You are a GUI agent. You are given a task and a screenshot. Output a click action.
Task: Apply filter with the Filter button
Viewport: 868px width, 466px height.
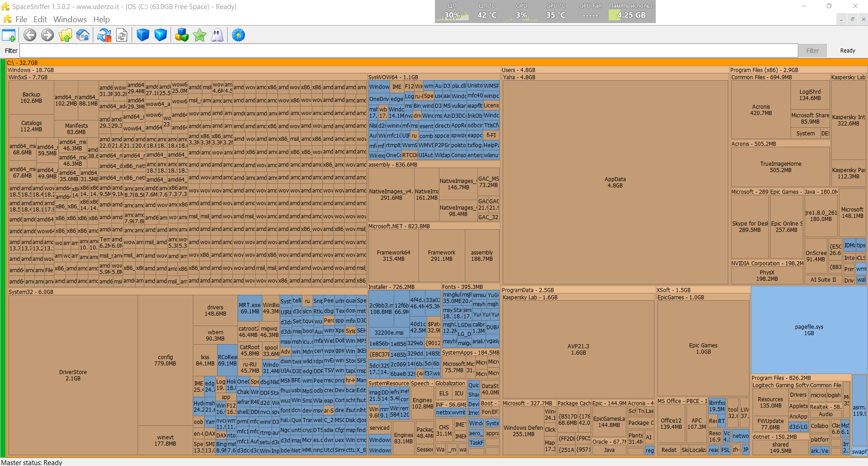coord(812,50)
